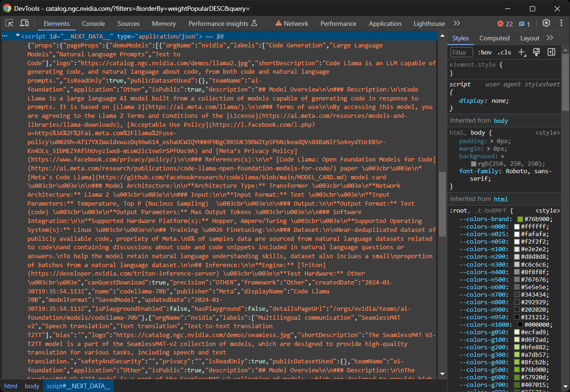Click the body link in Inherited from body
This screenshot has width=570, height=392.
pyautogui.click(x=501, y=121)
